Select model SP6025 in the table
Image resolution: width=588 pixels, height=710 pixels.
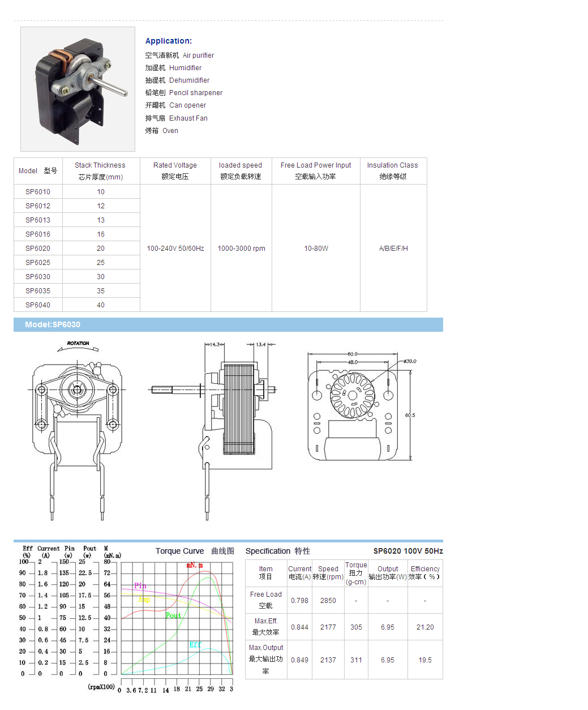pyautogui.click(x=38, y=263)
